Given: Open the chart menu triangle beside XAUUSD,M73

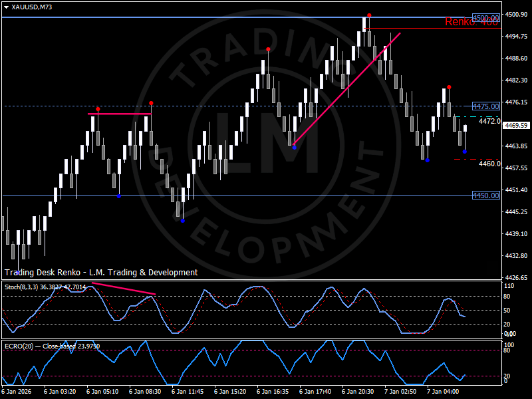Looking at the screenshot, I should click(6, 7).
